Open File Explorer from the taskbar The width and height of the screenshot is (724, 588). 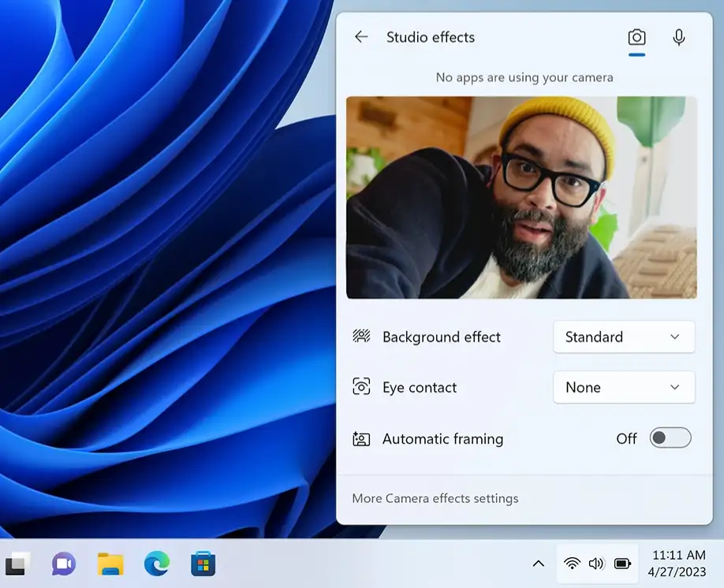(110, 564)
